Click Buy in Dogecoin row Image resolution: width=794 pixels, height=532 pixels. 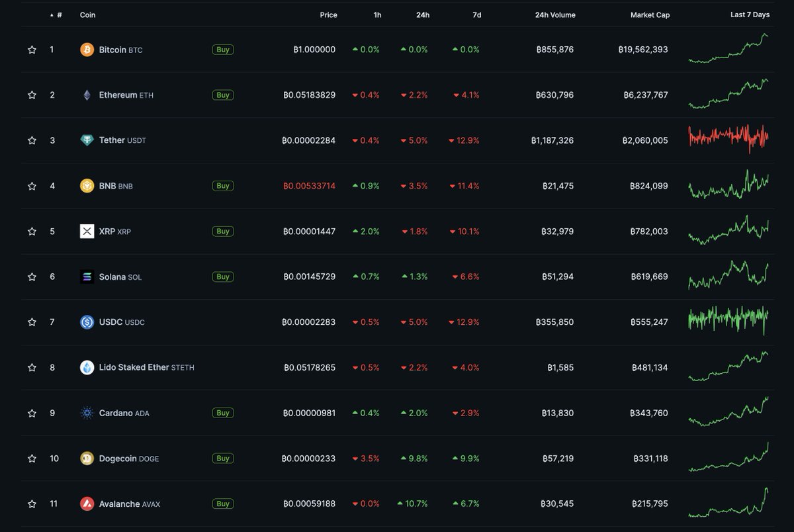pos(223,459)
